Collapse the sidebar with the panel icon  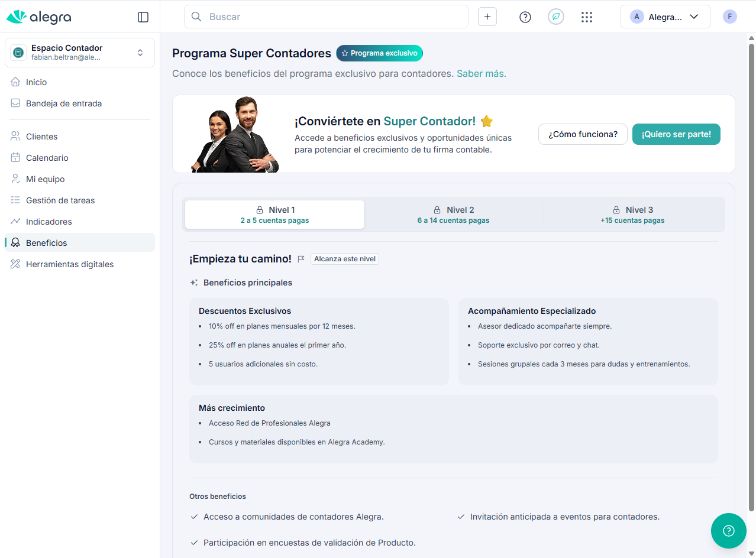(x=143, y=17)
